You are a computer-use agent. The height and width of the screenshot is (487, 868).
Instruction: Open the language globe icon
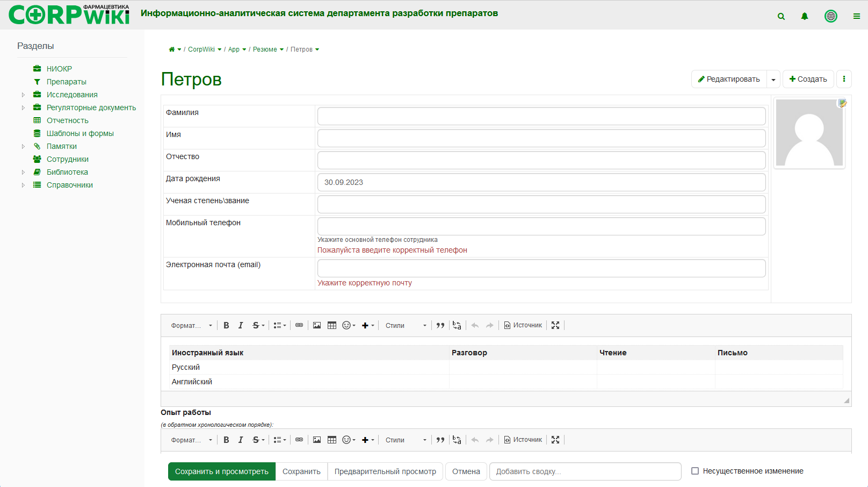(x=831, y=16)
